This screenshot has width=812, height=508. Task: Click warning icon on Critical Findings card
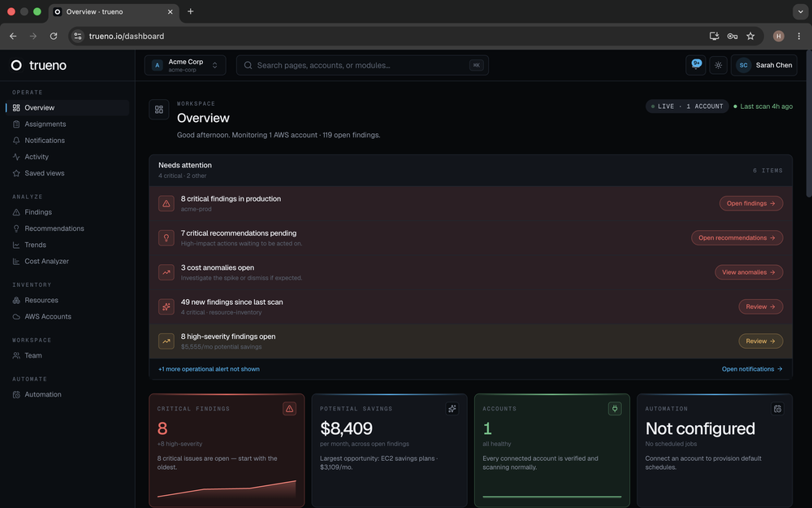click(290, 409)
